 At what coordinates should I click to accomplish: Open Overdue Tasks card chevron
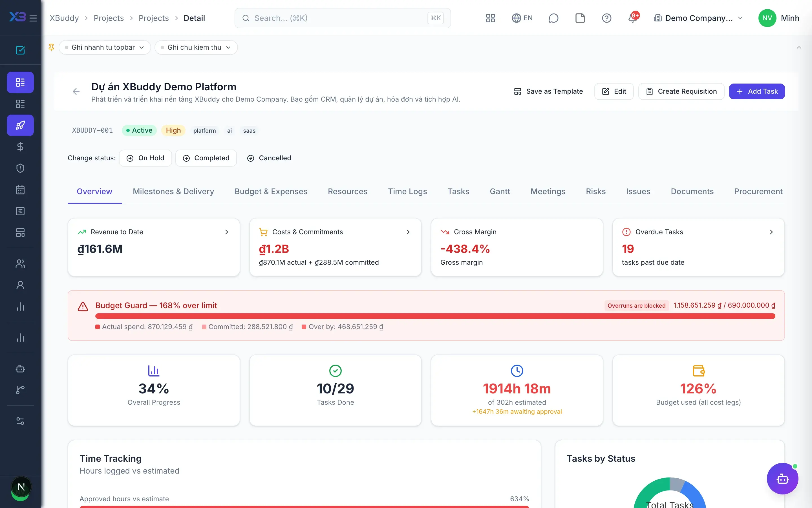pyautogui.click(x=771, y=232)
